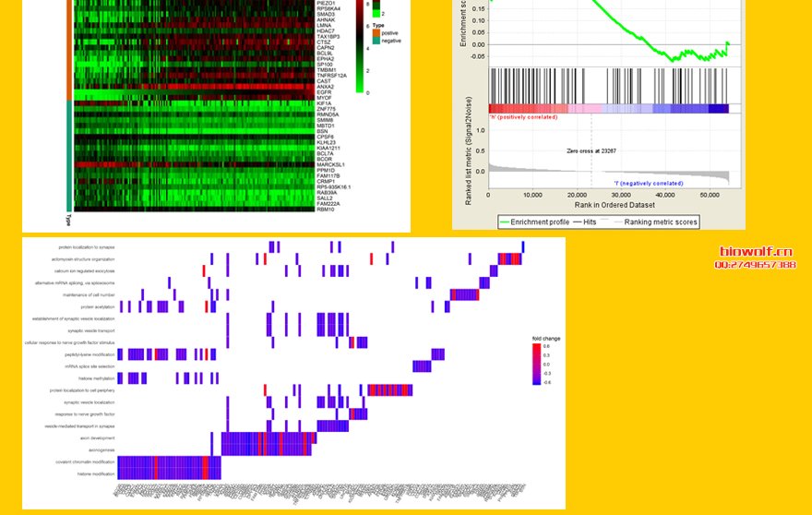Click the red-blue ranked gene color band
Image resolution: width=812 pixels, height=515 pixels.
[x=609, y=109]
